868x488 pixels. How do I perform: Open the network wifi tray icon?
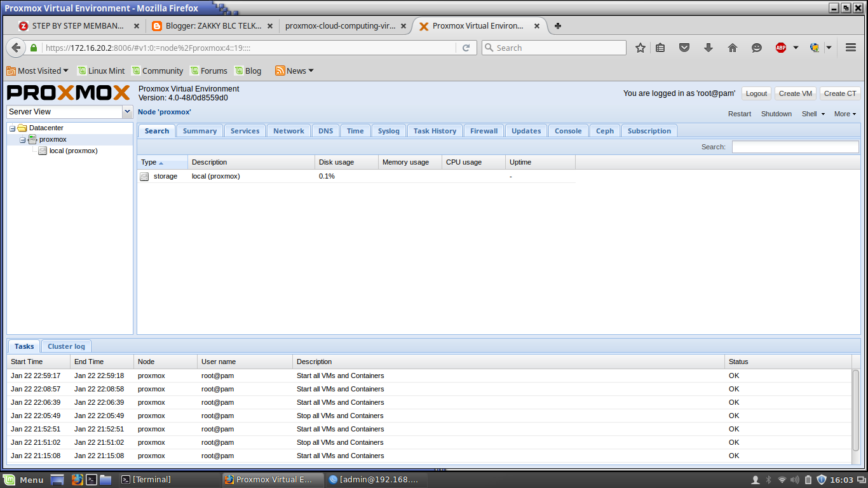tap(782, 480)
